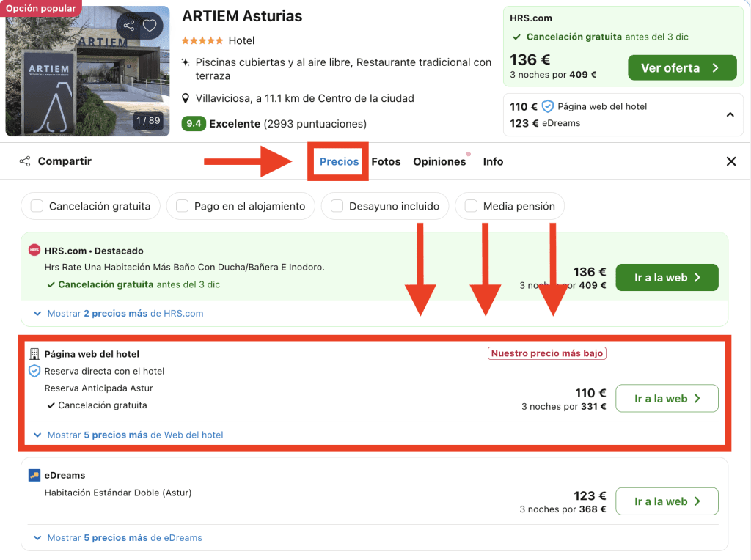Enable the Cancelación gratuita filter checkbox
The height and width of the screenshot is (560, 751).
[37, 207]
